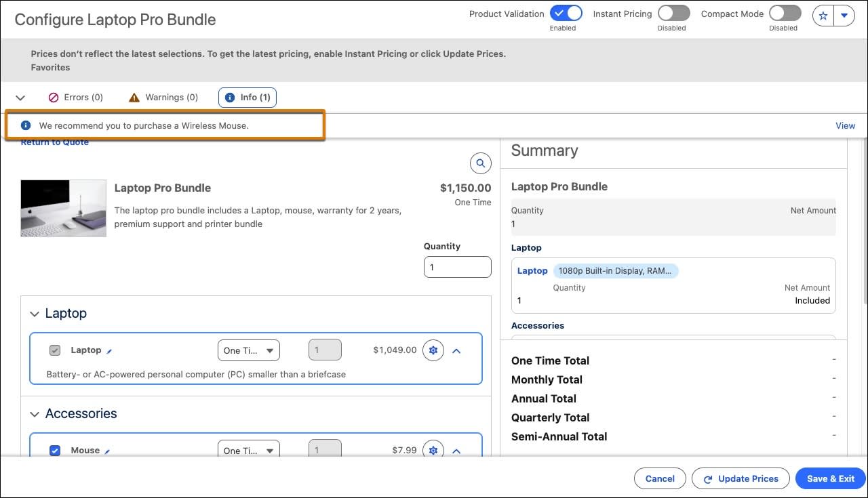Click Semi-Annual Total label
Screen dimensions: 868x498
[559, 436]
